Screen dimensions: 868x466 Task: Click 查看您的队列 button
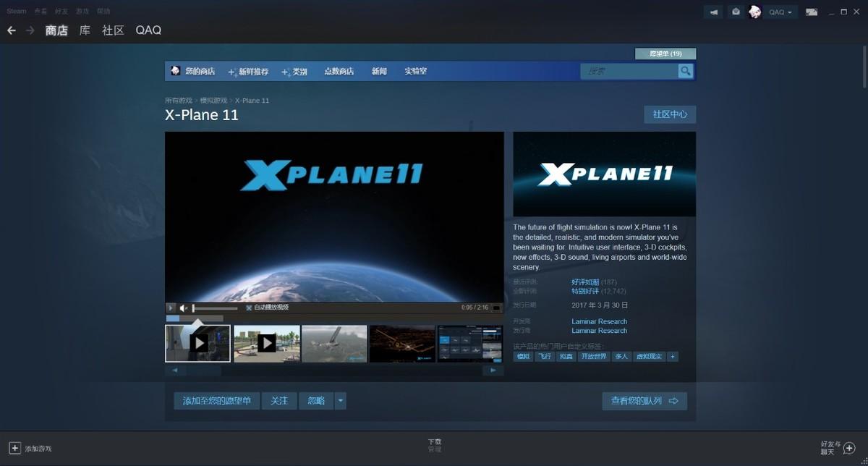644,401
